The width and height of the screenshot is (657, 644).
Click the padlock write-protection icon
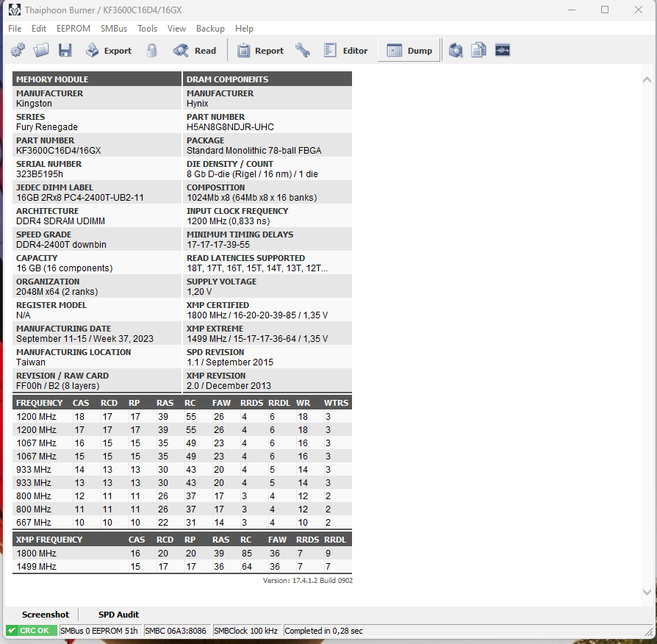[151, 50]
